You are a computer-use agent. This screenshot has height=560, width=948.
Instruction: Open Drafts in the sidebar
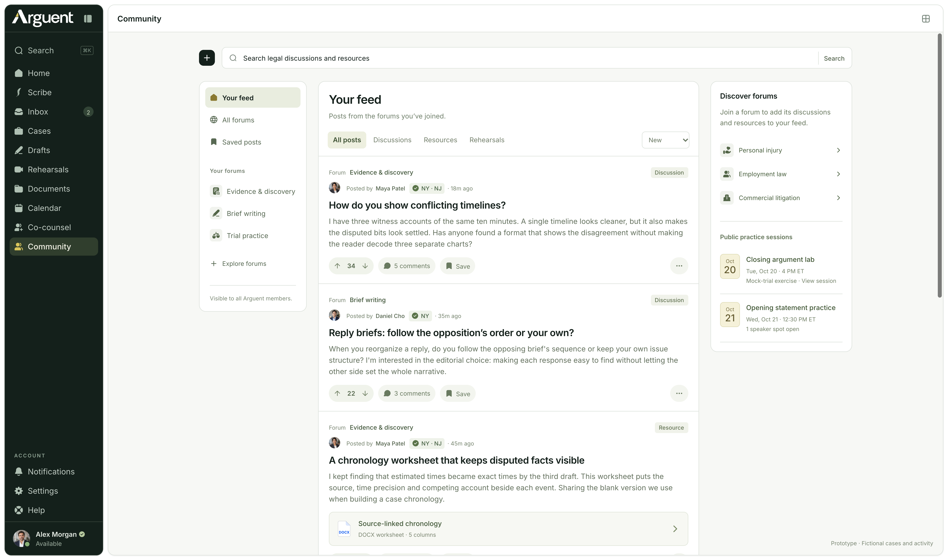click(x=54, y=150)
